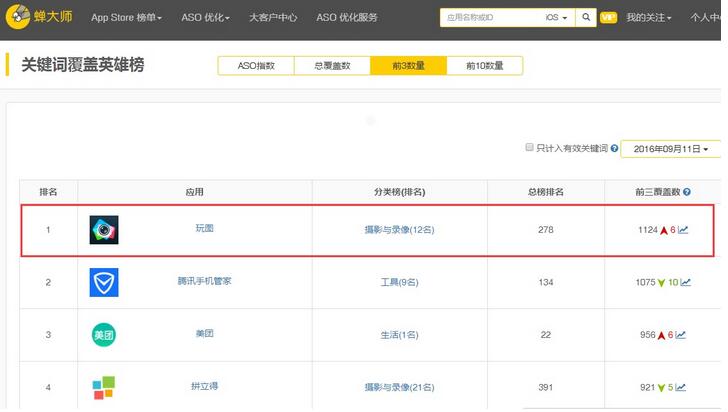Open the 2016年09月11日 date picker
The height and width of the screenshot is (412, 728).
[x=670, y=149]
